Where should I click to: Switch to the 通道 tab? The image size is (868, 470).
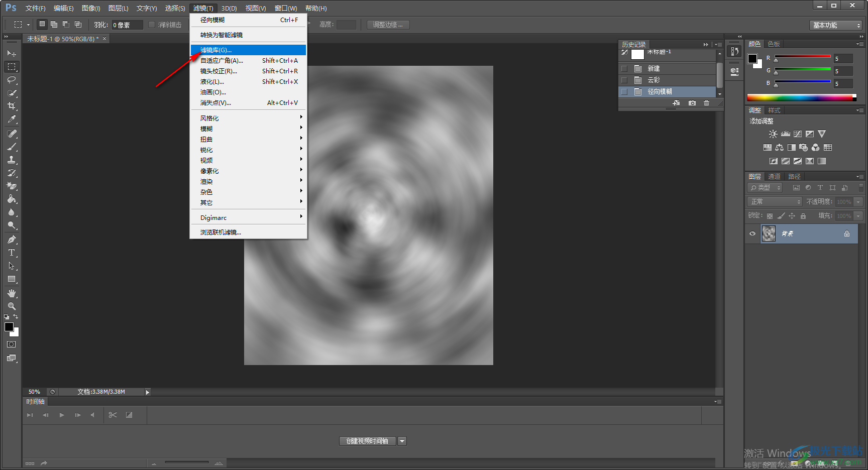[x=774, y=176]
